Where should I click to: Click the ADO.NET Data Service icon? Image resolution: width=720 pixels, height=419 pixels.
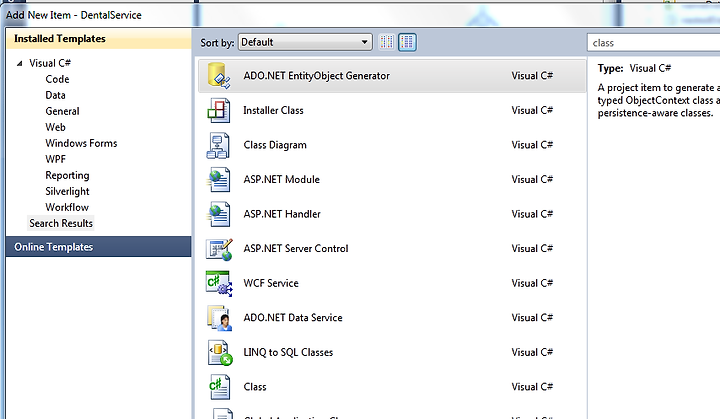pos(219,318)
